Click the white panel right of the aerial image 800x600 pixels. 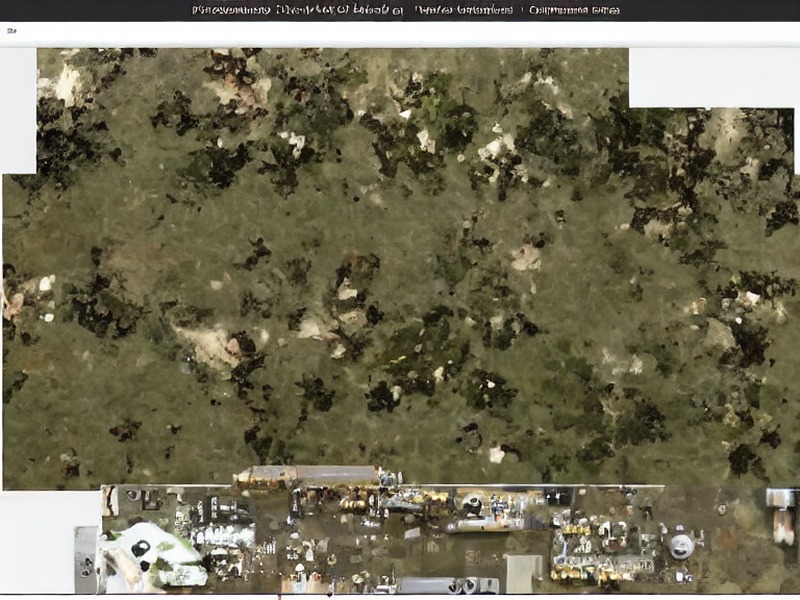pos(713,78)
